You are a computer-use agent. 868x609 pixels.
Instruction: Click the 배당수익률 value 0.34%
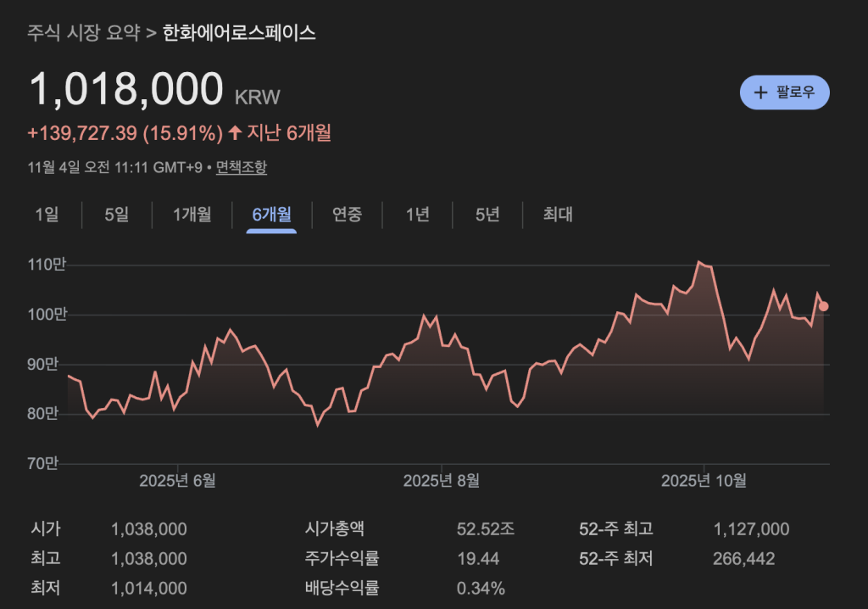click(481, 588)
